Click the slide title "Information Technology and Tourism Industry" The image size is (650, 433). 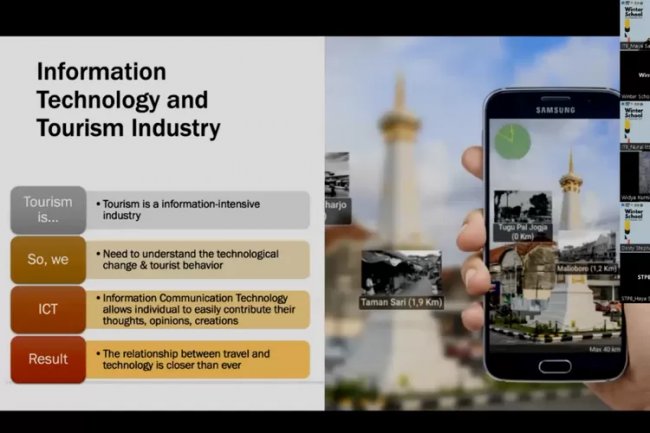click(129, 100)
